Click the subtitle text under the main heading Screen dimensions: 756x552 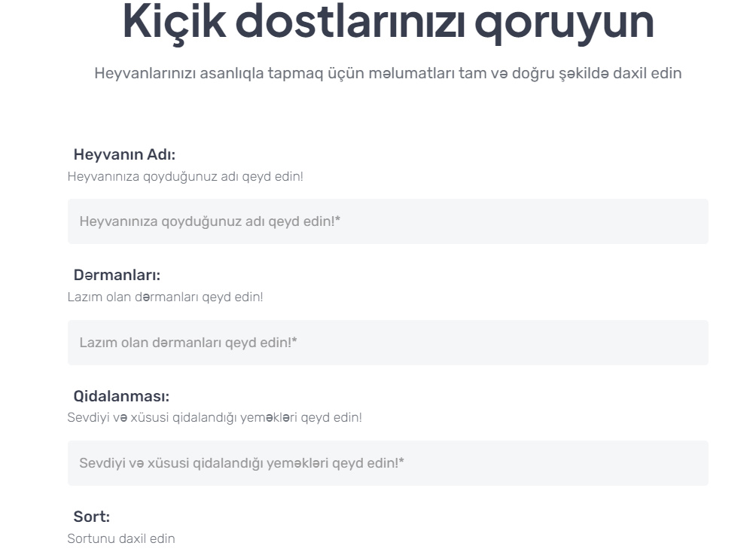(378, 73)
